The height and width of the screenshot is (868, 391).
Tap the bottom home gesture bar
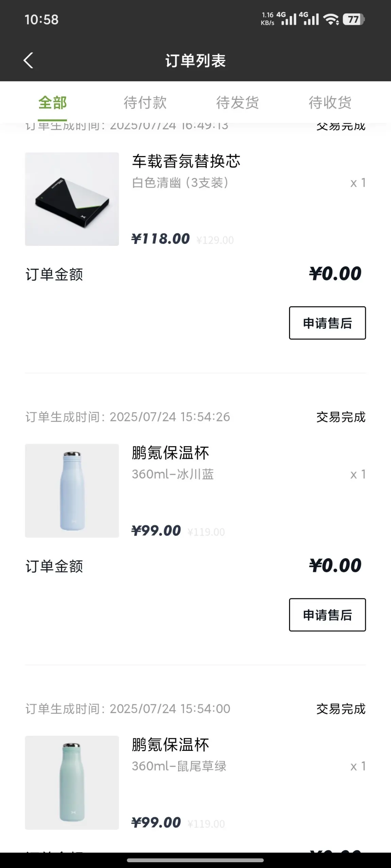[195, 860]
